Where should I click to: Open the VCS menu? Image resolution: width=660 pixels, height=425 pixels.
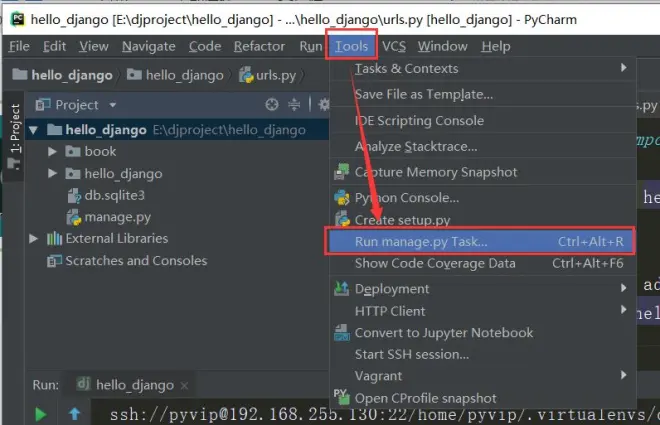coord(394,46)
